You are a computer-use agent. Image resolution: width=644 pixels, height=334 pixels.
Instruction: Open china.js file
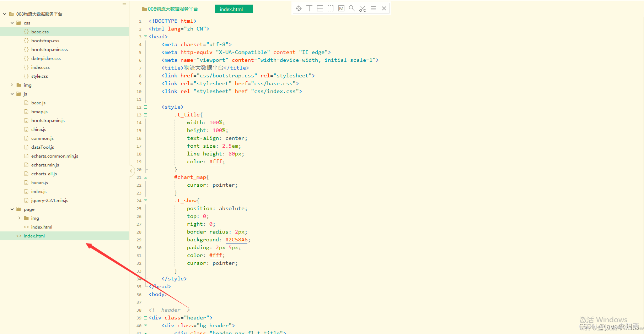[39, 130]
